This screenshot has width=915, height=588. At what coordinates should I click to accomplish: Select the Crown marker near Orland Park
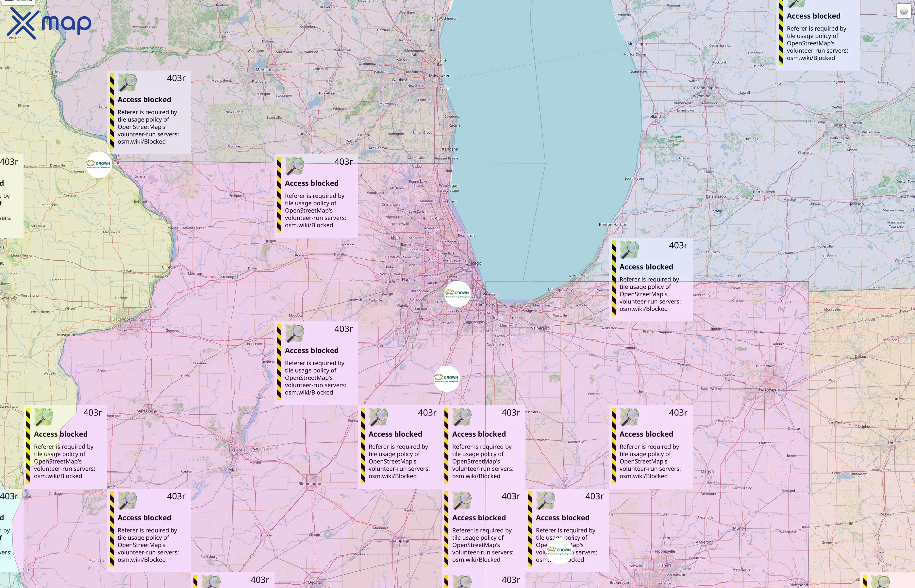click(458, 294)
